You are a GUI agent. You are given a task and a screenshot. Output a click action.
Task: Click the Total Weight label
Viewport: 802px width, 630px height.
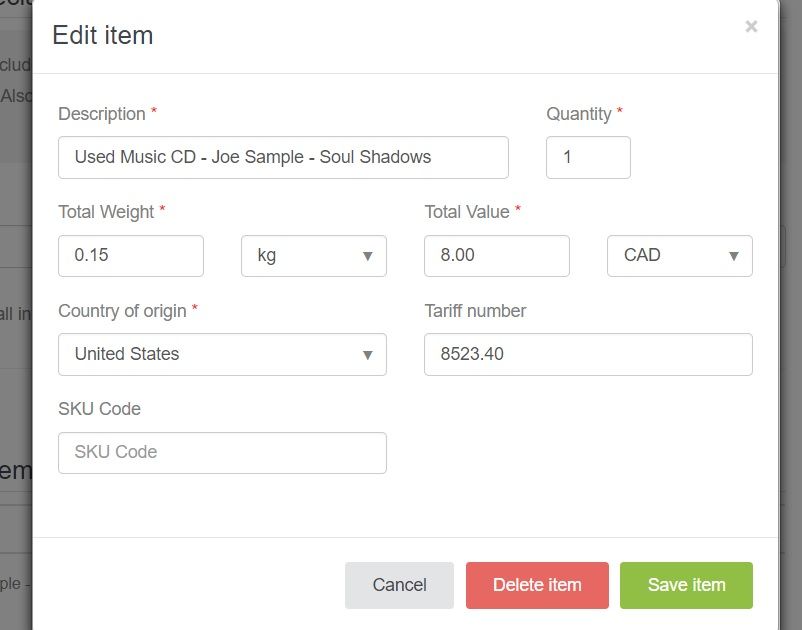click(106, 212)
